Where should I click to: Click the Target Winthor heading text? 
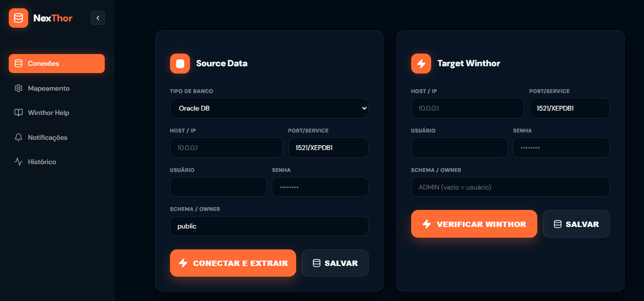click(x=469, y=63)
